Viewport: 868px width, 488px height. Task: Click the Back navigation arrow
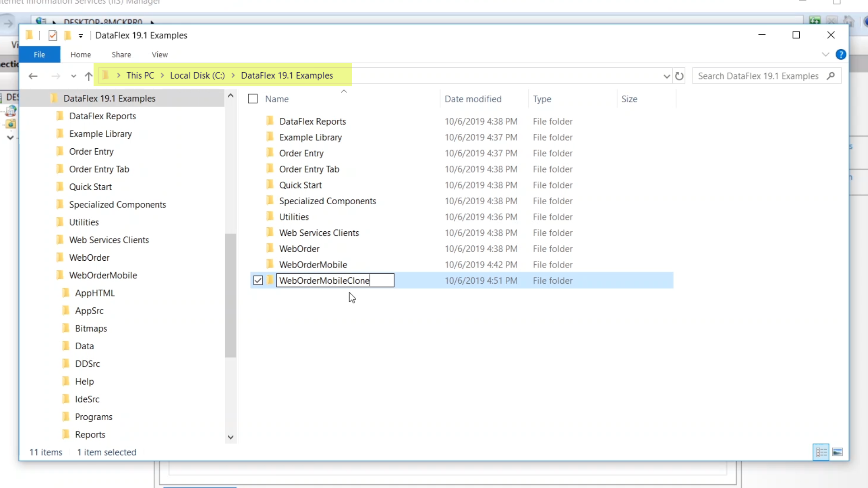[x=33, y=76]
